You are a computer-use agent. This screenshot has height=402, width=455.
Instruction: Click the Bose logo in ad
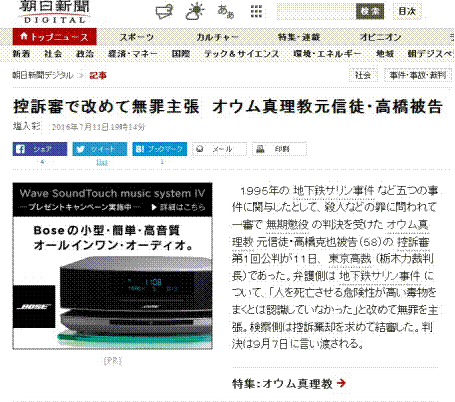point(34,307)
